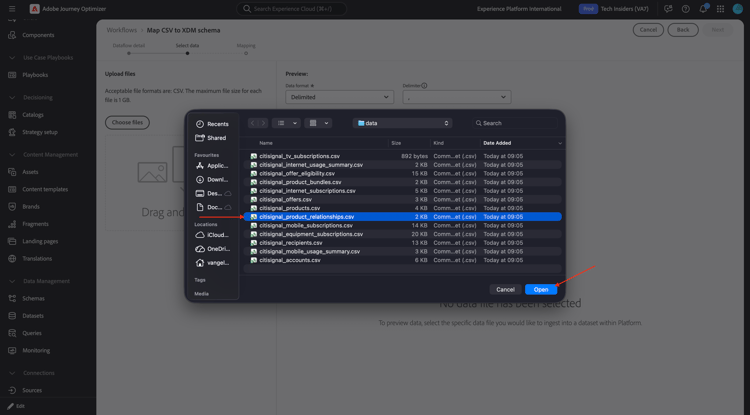Click the file dialog forward arrow

tap(263, 123)
